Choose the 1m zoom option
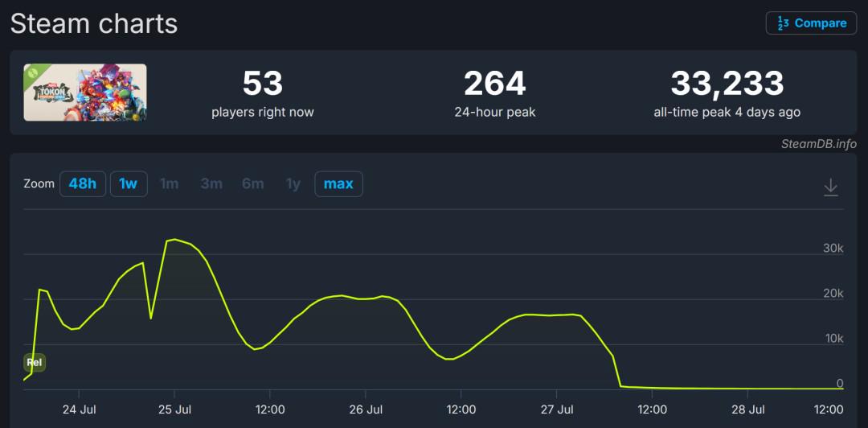868x428 pixels. tap(170, 184)
